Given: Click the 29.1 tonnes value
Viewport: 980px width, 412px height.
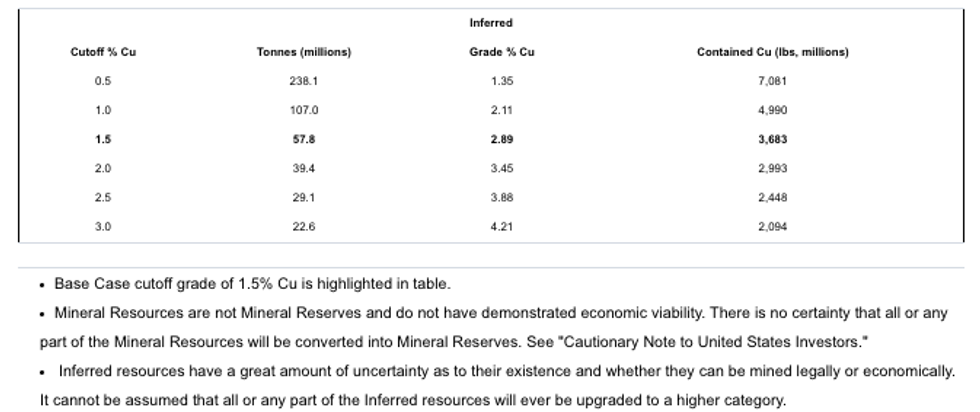Looking at the screenshot, I should [x=304, y=198].
